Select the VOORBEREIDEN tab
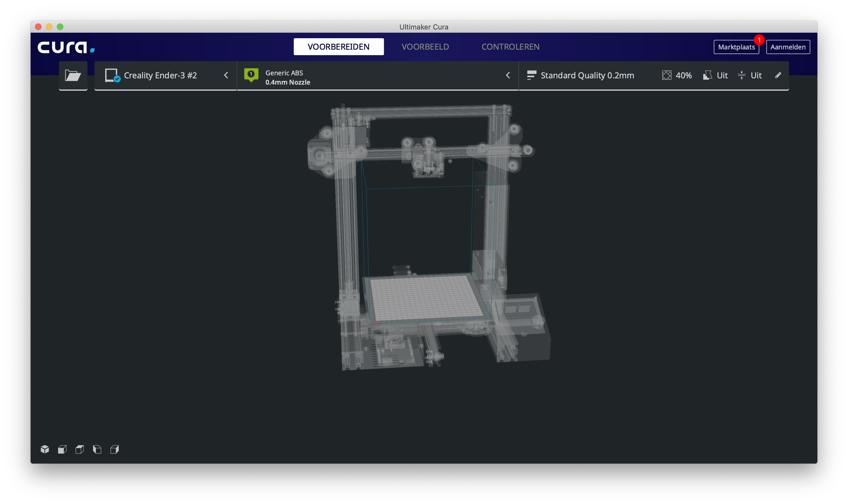848x504 pixels. pos(338,47)
